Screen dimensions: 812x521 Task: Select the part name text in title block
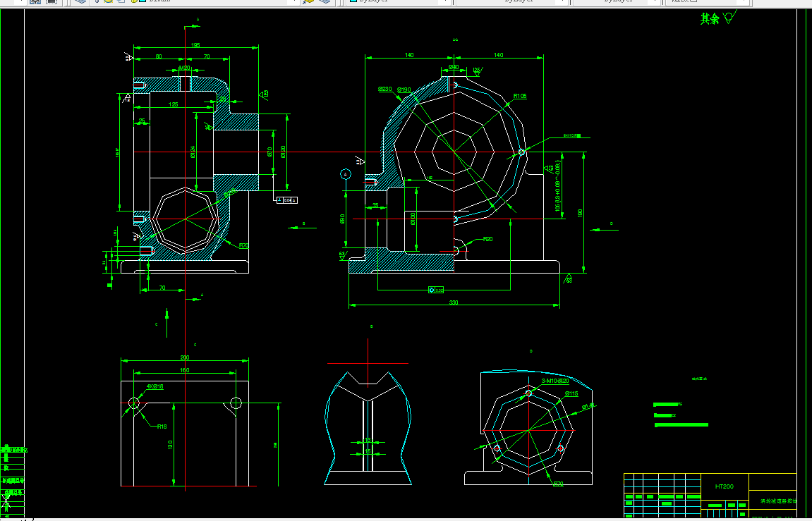[778, 501]
